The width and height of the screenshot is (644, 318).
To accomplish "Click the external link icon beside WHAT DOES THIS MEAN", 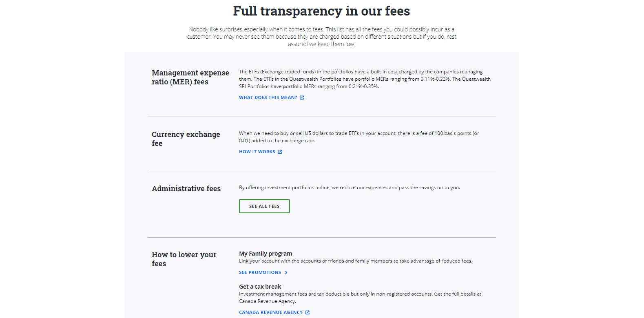I will point(301,97).
